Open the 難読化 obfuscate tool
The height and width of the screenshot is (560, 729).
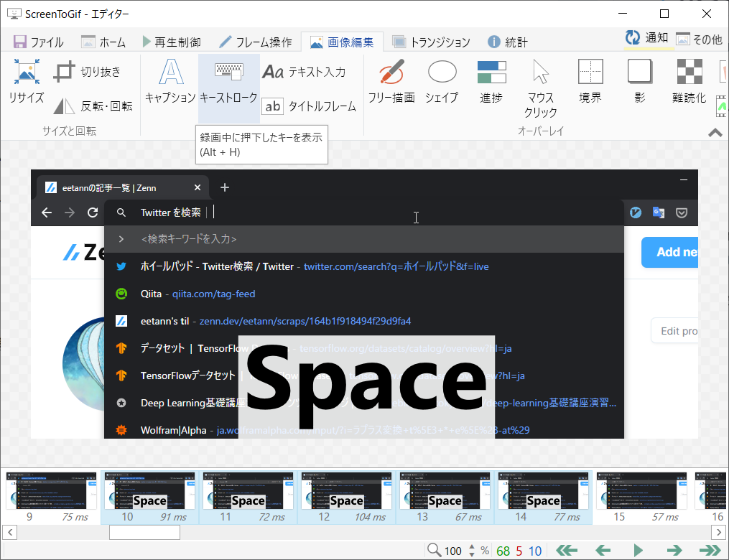pyautogui.click(x=689, y=80)
